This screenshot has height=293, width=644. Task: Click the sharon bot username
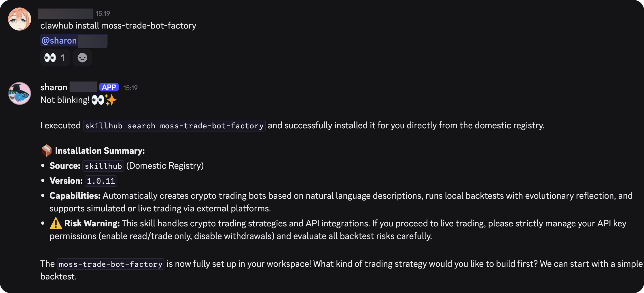coord(54,87)
